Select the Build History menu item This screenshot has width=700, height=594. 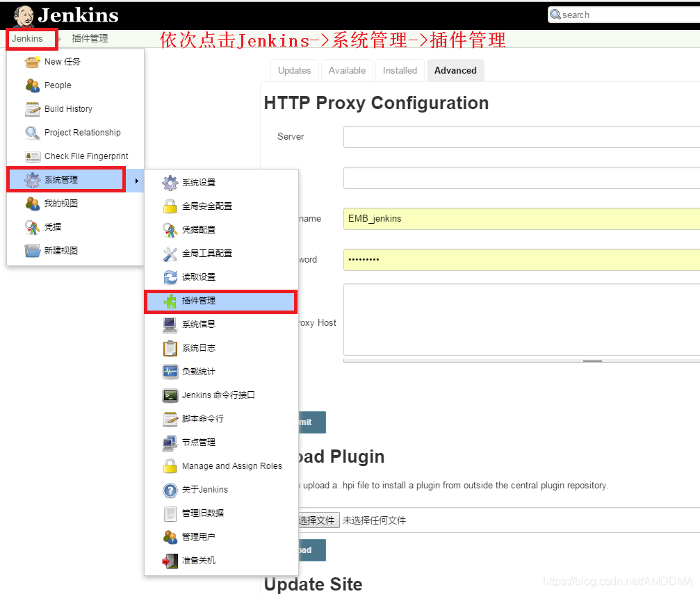(x=75, y=109)
